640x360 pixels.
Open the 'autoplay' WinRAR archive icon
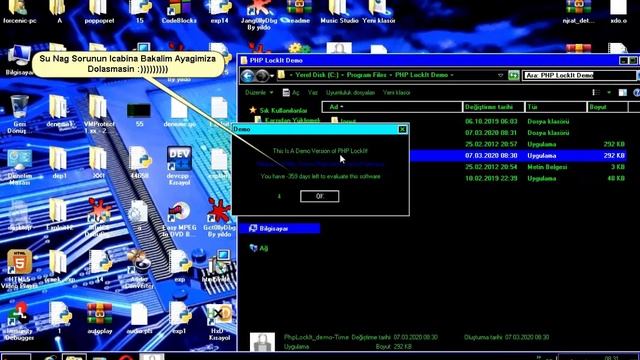[99, 318]
